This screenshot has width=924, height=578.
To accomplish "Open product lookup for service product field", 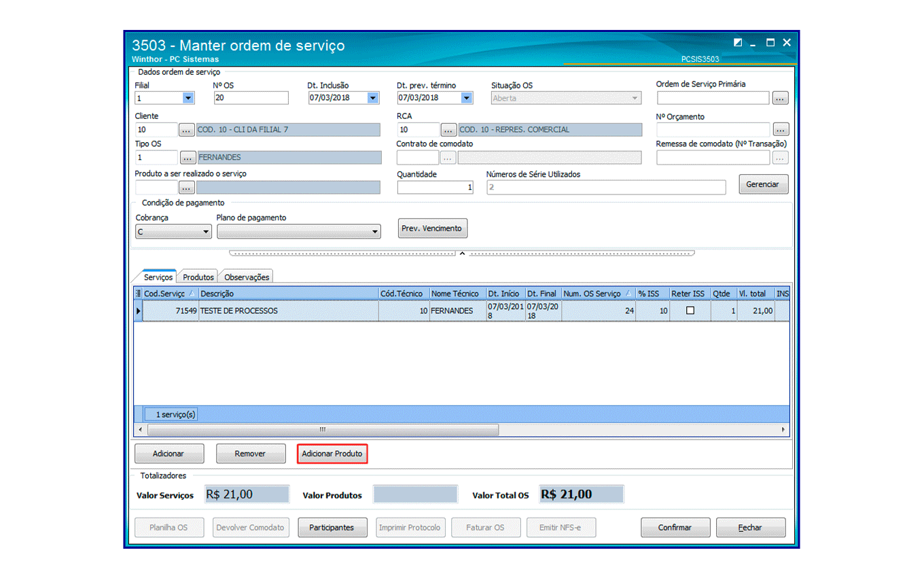I will click(187, 188).
